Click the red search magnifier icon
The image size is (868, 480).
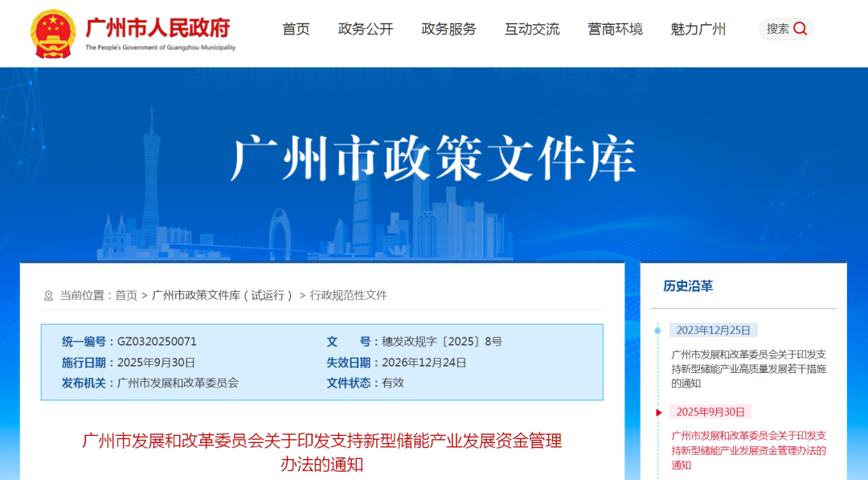click(800, 29)
